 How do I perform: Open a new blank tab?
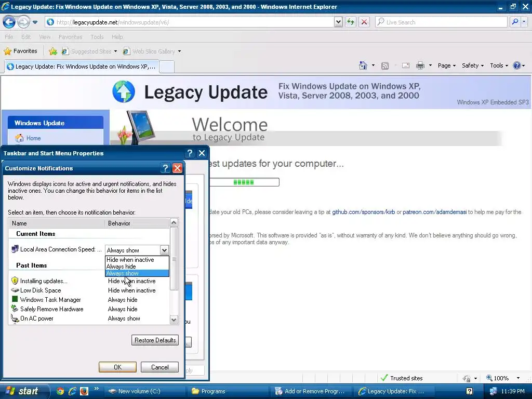click(167, 67)
